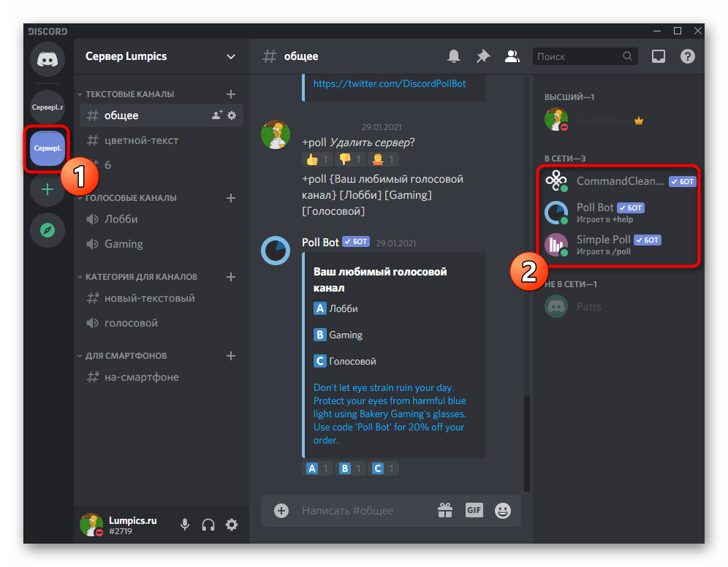Add a new voice channel plus
Viewport: 728px width, 567px height.
tap(231, 198)
